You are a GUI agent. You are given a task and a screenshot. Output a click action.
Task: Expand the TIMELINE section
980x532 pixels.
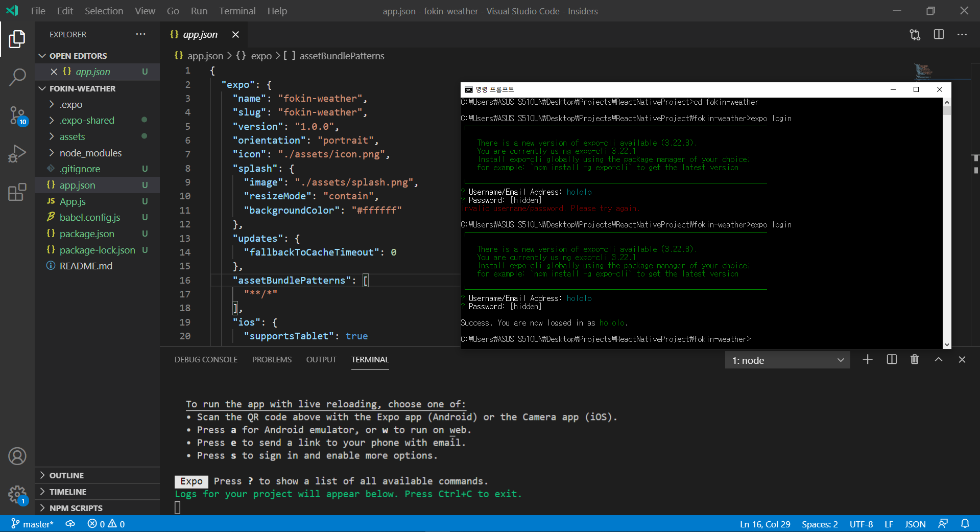[x=67, y=492]
